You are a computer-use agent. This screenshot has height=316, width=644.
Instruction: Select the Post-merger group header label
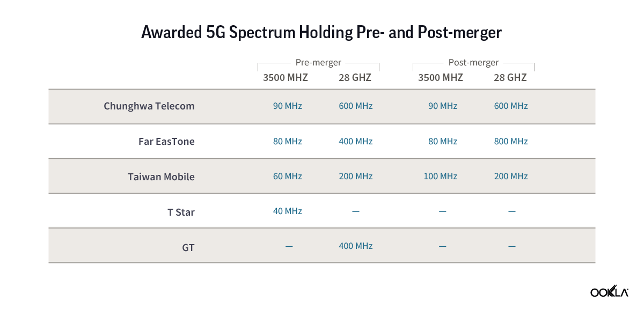pyautogui.click(x=473, y=63)
